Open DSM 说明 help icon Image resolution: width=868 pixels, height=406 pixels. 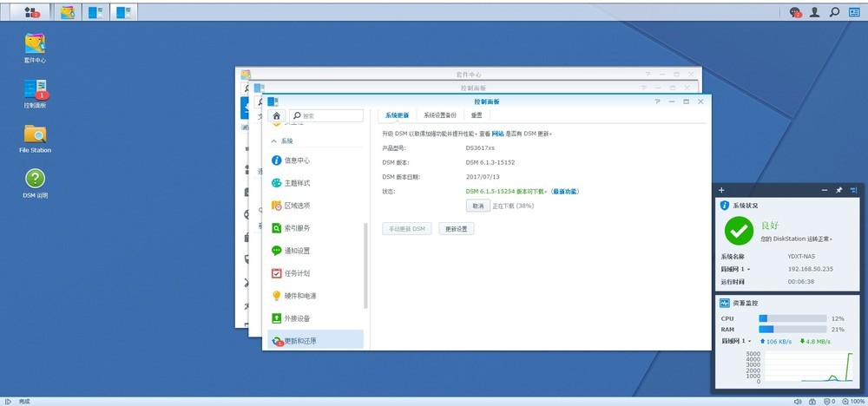35,184
